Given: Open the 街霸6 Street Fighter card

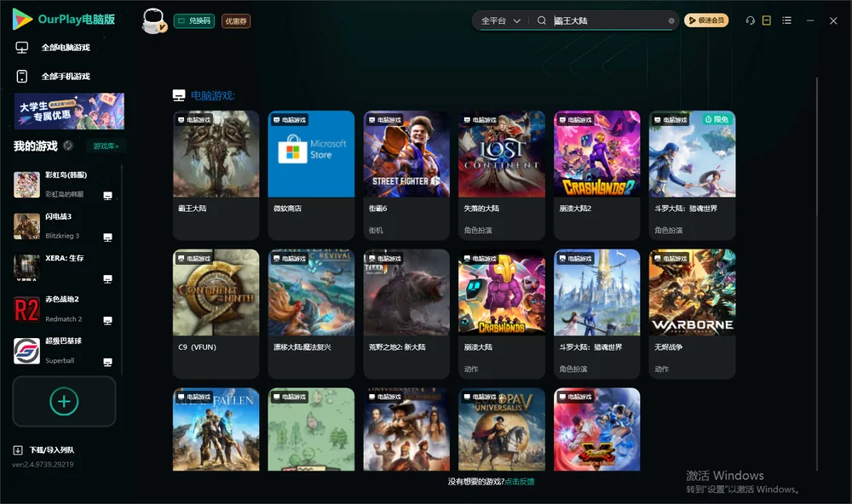Looking at the screenshot, I should [406, 175].
